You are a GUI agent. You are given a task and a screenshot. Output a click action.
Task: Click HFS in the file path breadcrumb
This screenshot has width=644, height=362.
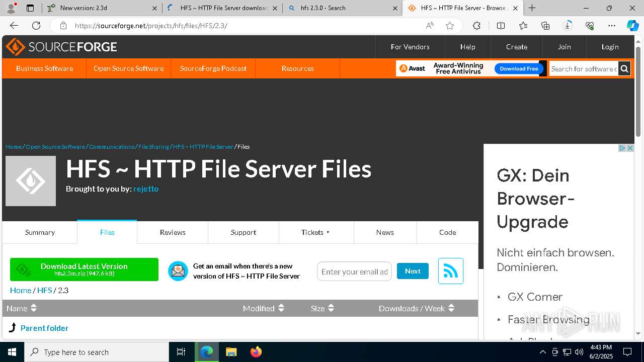point(44,290)
